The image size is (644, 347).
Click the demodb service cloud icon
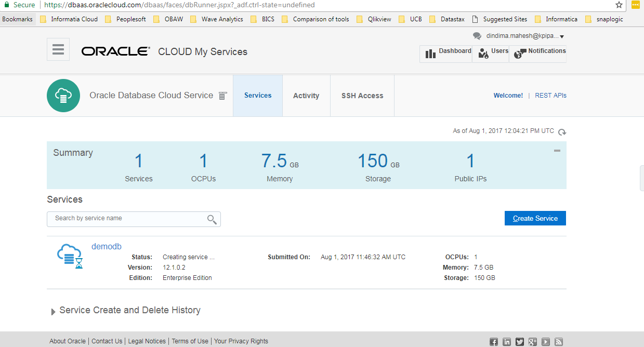pos(69,255)
